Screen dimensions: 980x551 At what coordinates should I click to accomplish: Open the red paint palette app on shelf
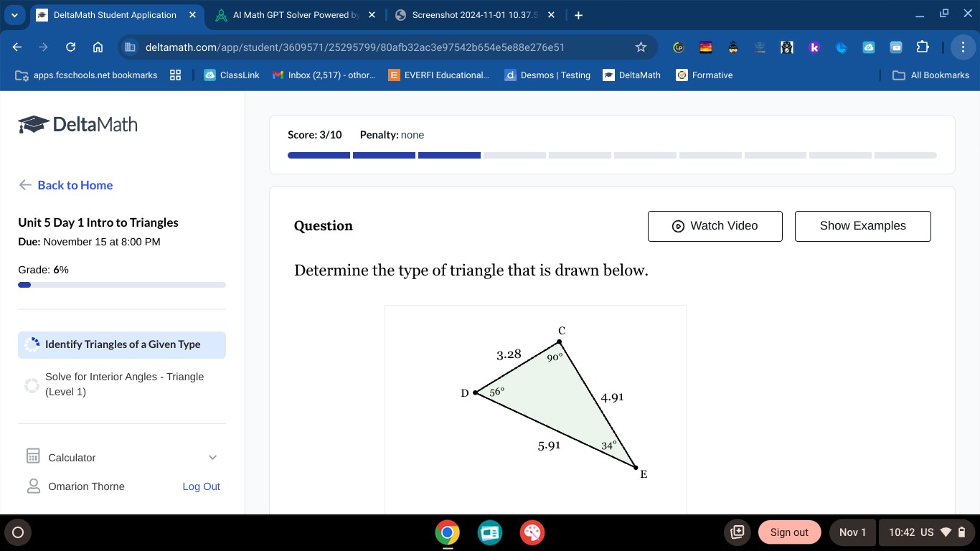pyautogui.click(x=532, y=532)
